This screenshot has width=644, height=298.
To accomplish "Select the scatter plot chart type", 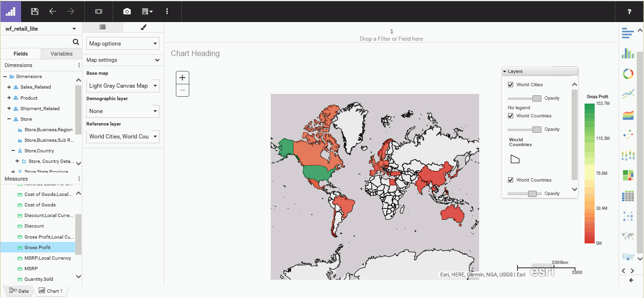I will click(x=628, y=135).
